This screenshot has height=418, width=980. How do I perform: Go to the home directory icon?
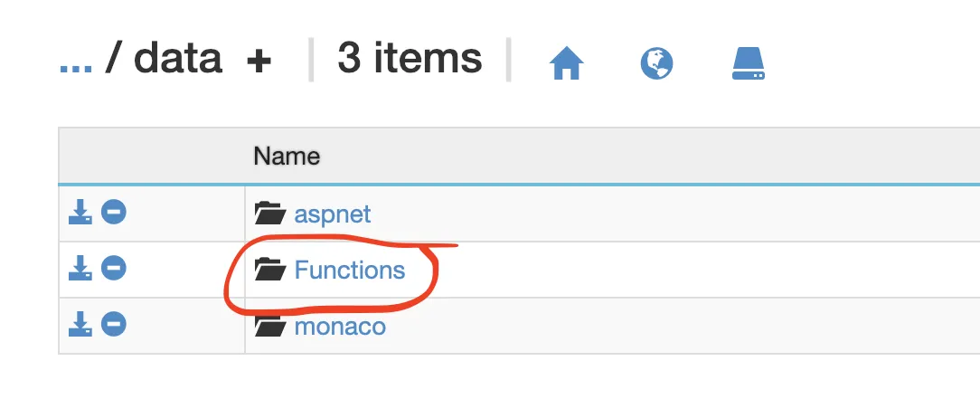coord(567,63)
